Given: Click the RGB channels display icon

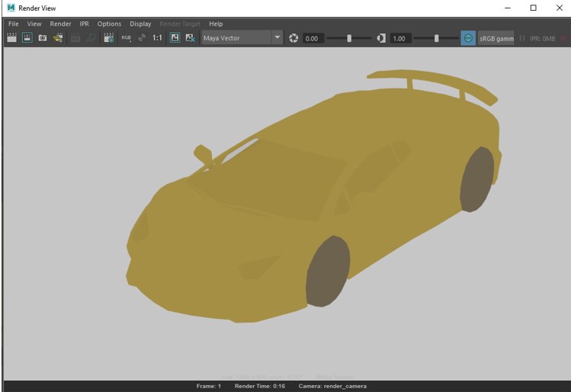Looking at the screenshot, I should pyautogui.click(x=127, y=38).
